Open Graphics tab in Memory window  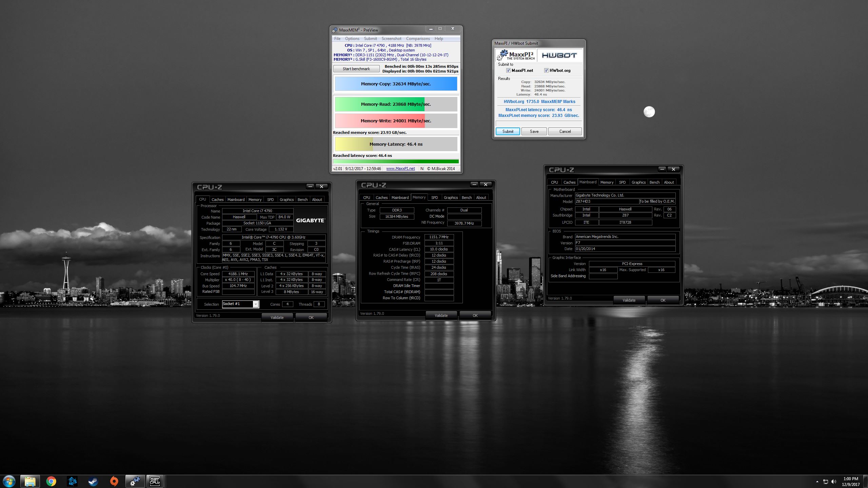tap(451, 198)
